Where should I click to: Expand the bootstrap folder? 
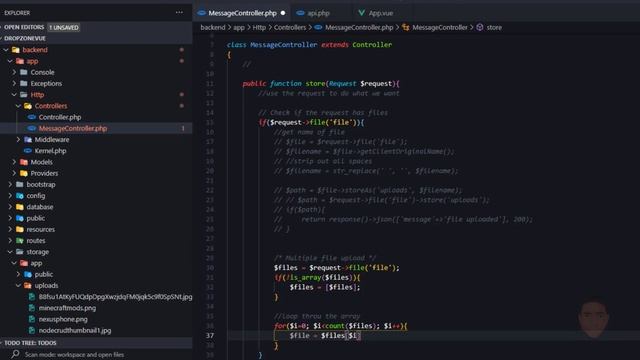(x=10, y=184)
